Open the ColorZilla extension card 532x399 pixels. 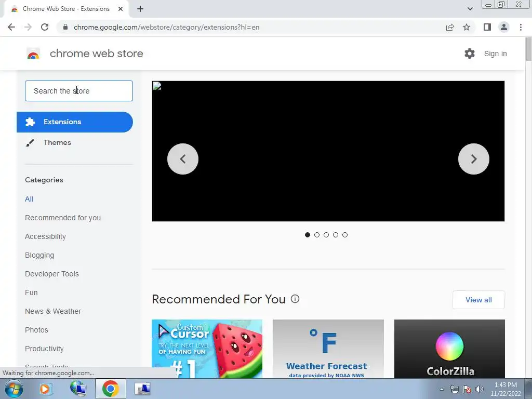click(449, 349)
